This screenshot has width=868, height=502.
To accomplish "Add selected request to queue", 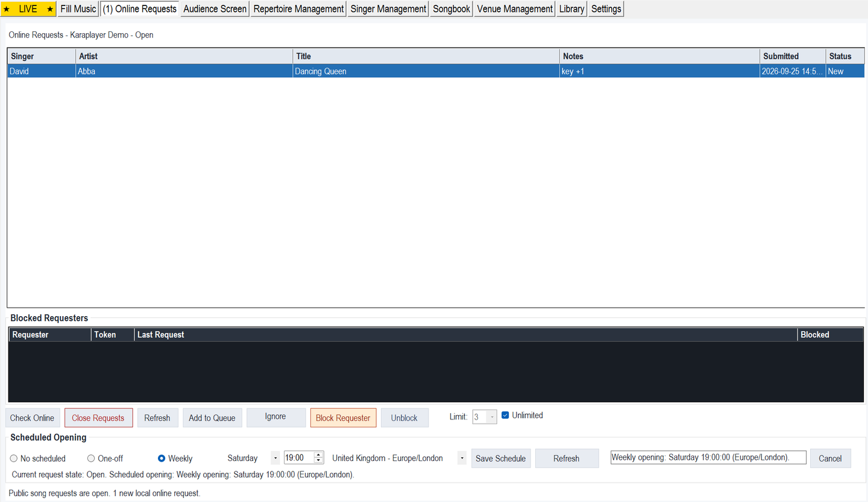I will (212, 418).
